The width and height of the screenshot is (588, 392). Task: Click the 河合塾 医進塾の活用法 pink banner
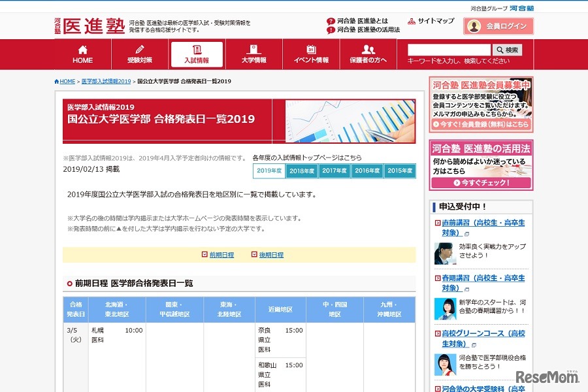(x=481, y=163)
